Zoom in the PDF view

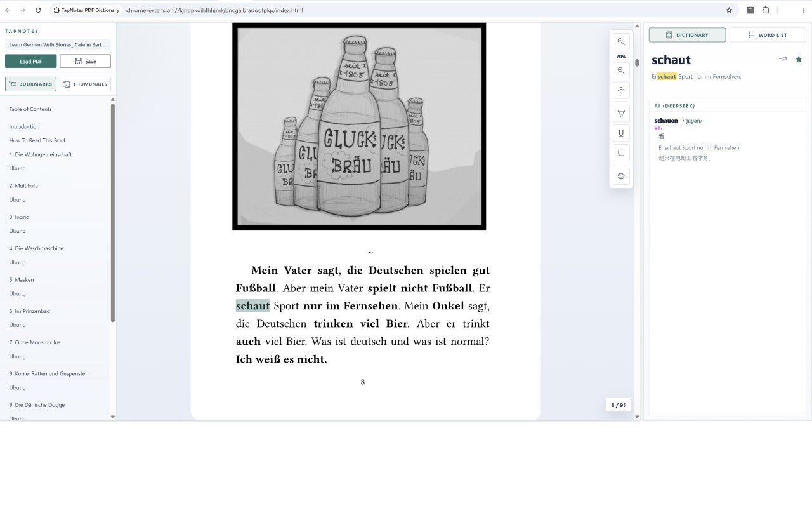(x=621, y=71)
